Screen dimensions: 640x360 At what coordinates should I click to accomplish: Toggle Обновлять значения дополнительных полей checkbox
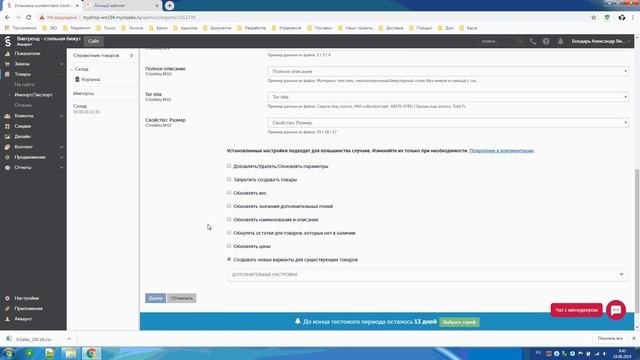click(x=229, y=206)
